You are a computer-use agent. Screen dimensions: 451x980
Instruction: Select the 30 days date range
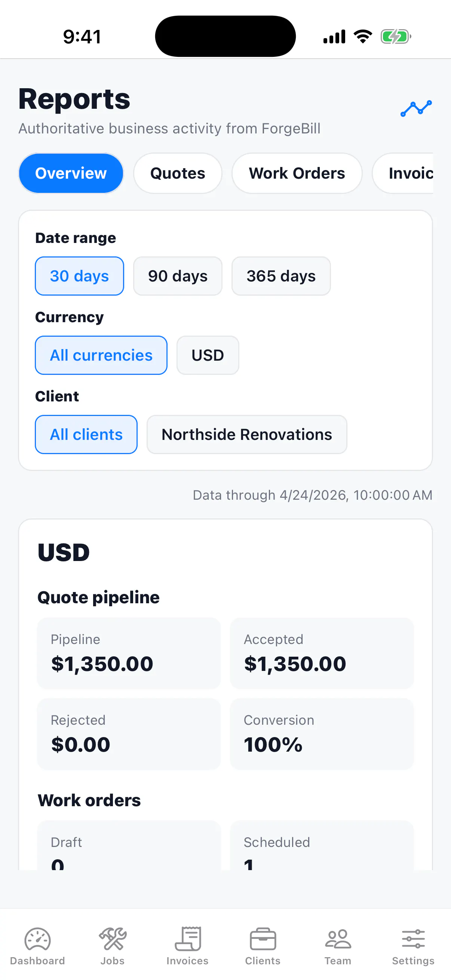tap(80, 276)
